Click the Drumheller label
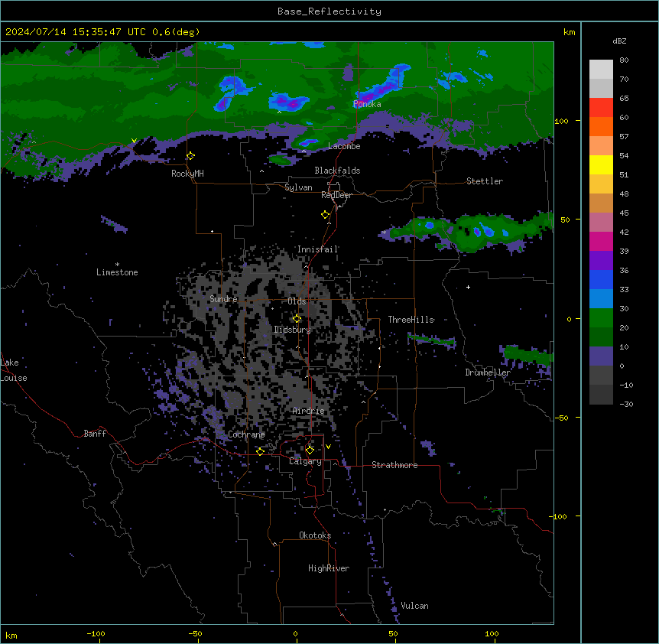Image resolution: width=659 pixels, height=644 pixels. (488, 372)
